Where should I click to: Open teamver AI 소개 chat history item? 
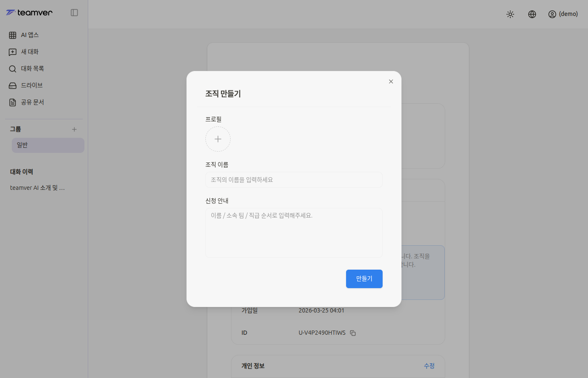[37, 188]
